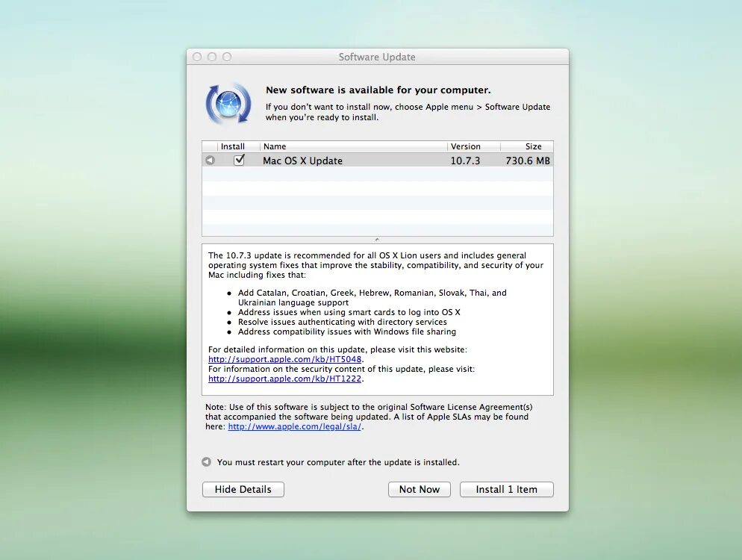
Task: Zoom the Software Update window
Action: coord(227,57)
